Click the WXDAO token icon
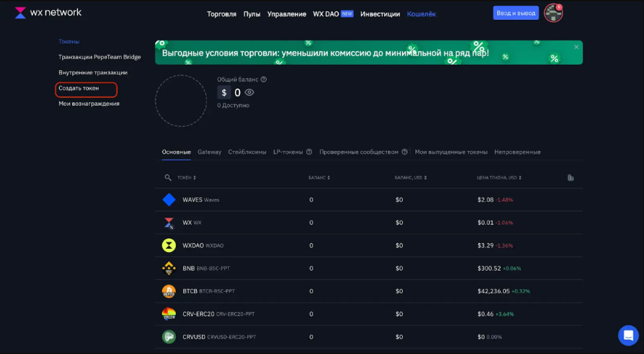The height and width of the screenshot is (354, 644). click(169, 245)
